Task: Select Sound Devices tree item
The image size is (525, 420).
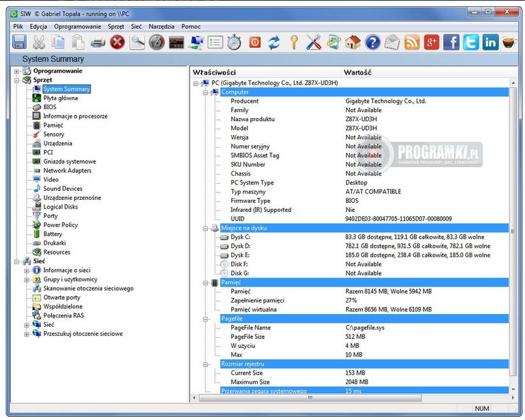Action: tap(63, 188)
